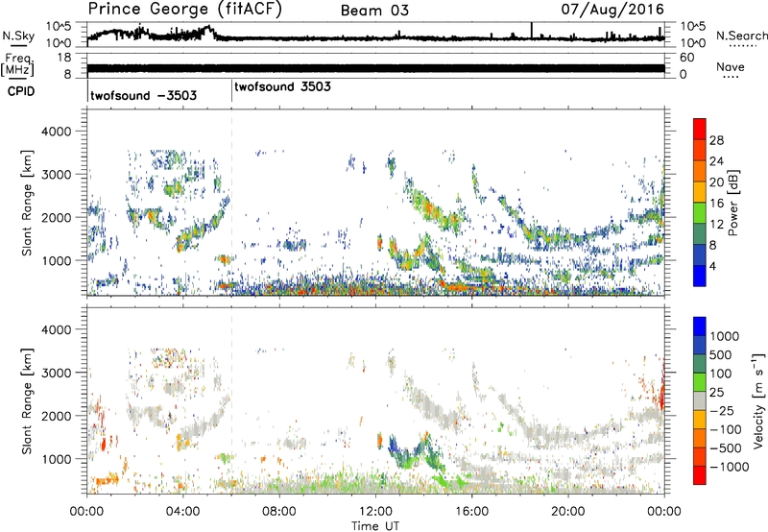Click the velocity colorbar gray segment
The width and height of the screenshot is (768, 532).
(700, 400)
